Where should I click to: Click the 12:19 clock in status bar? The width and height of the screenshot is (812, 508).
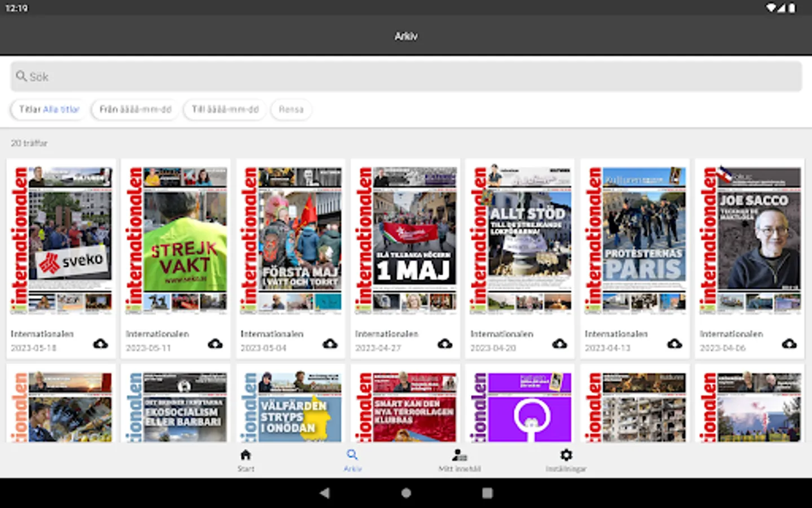point(16,8)
